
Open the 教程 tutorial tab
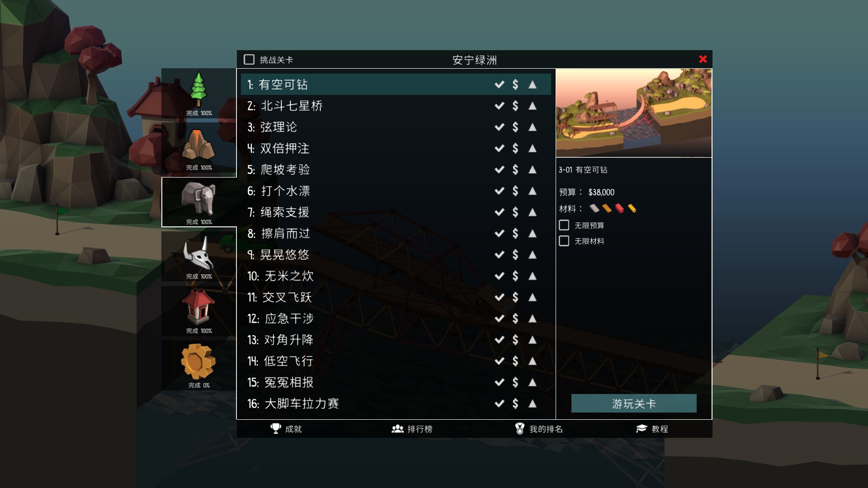tap(652, 429)
